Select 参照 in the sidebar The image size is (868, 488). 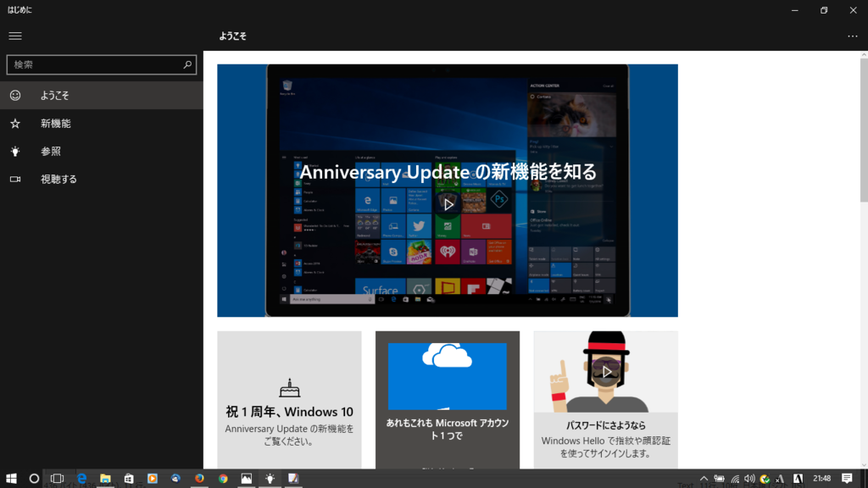click(x=102, y=151)
